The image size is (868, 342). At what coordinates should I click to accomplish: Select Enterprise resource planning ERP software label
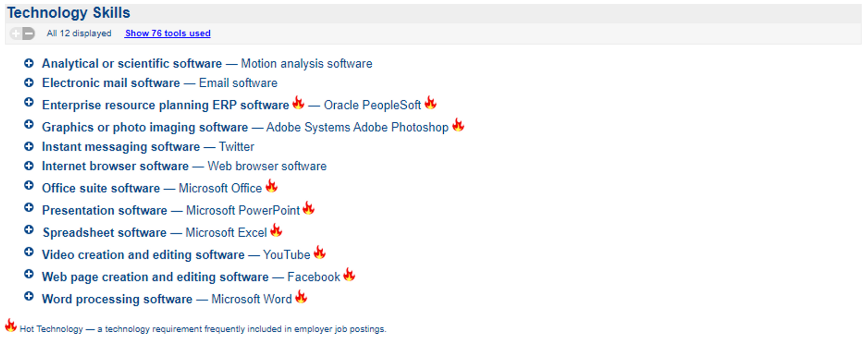pos(165,105)
